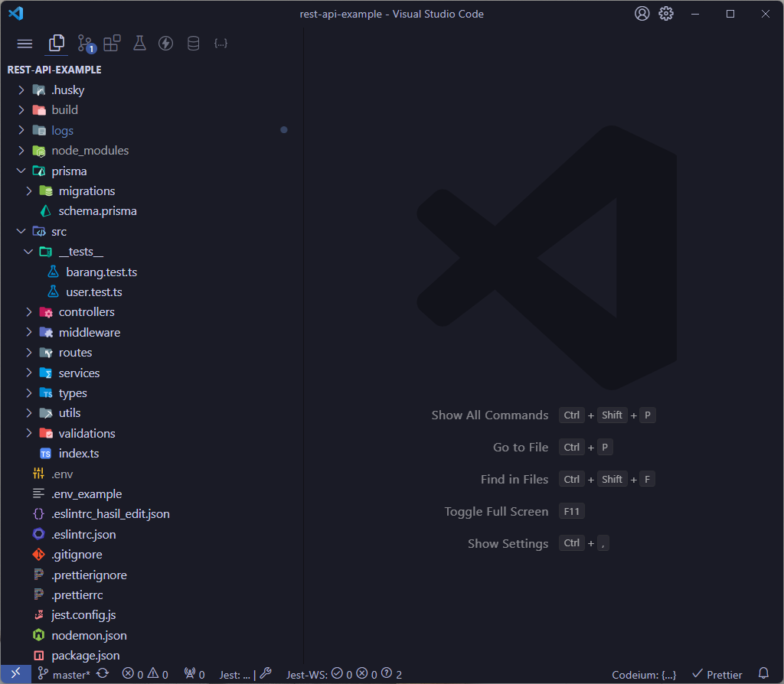Image resolution: width=784 pixels, height=684 pixels.
Task: Expand the controllers folder
Action: pyautogui.click(x=152, y=311)
